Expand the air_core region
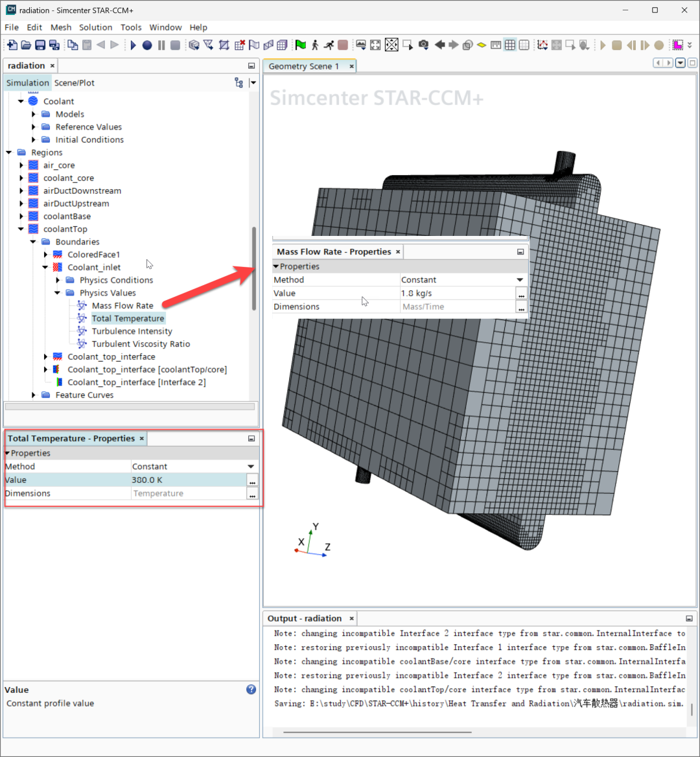The width and height of the screenshot is (700, 757). pos(21,165)
